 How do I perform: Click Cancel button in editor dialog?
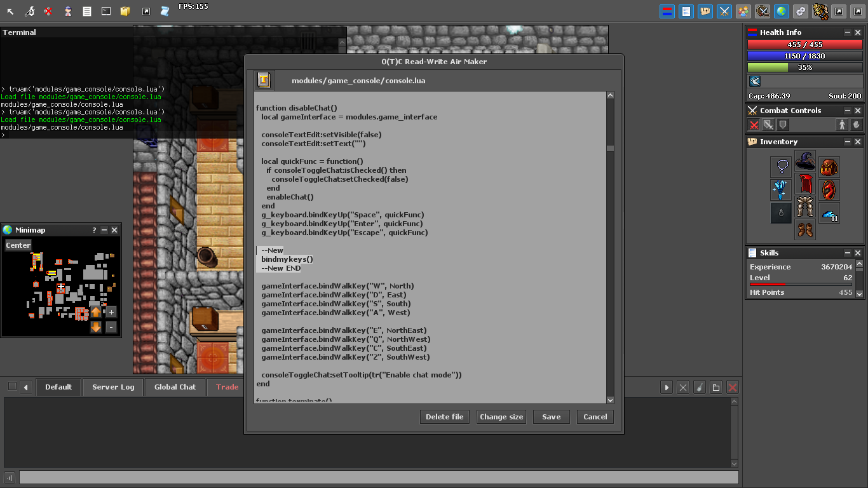pos(595,417)
